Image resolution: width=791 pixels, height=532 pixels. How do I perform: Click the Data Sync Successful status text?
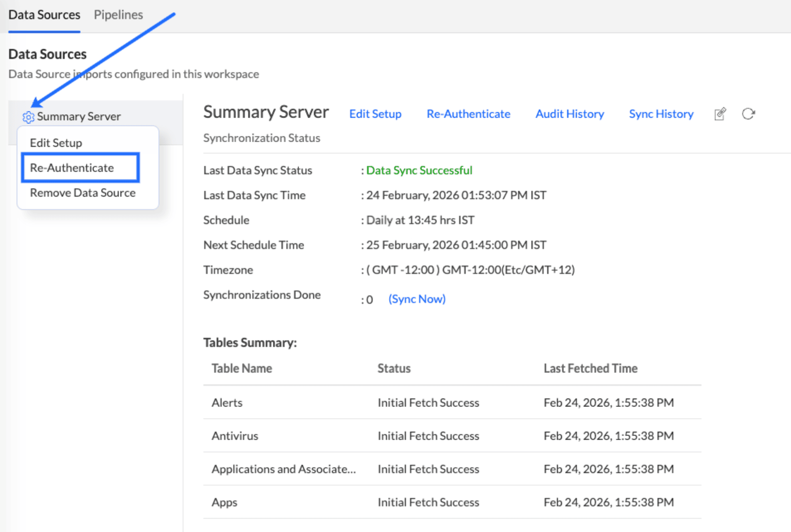pos(419,170)
